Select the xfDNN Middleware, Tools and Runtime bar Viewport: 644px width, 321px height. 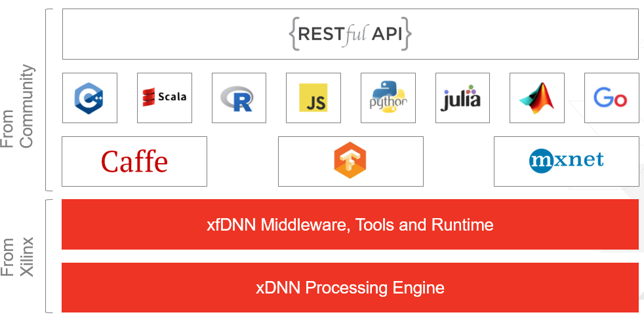click(350, 225)
